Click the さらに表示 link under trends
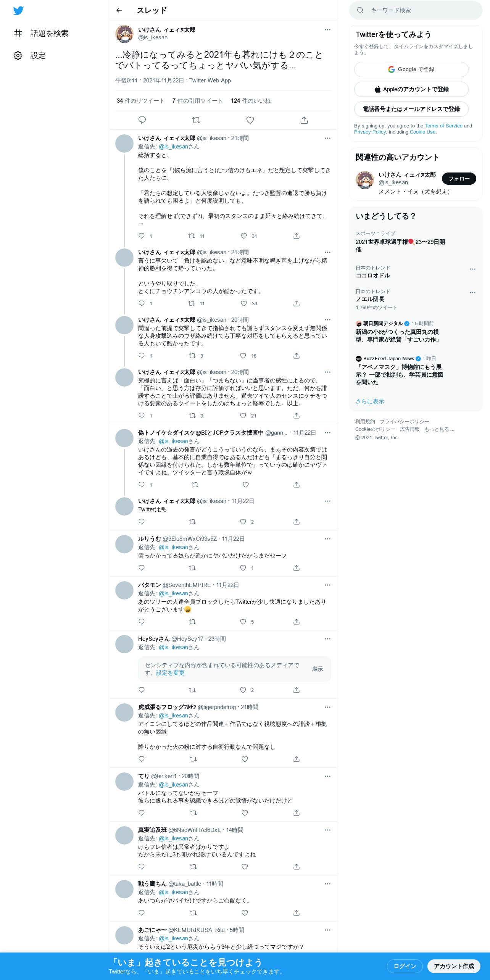Image resolution: width=490 pixels, height=980 pixels. pyautogui.click(x=370, y=401)
